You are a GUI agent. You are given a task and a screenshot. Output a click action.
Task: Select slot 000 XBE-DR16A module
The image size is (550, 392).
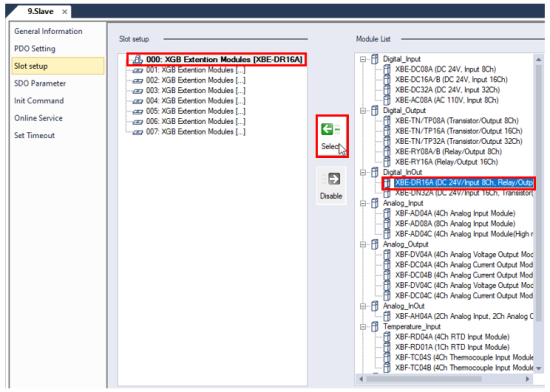[224, 60]
